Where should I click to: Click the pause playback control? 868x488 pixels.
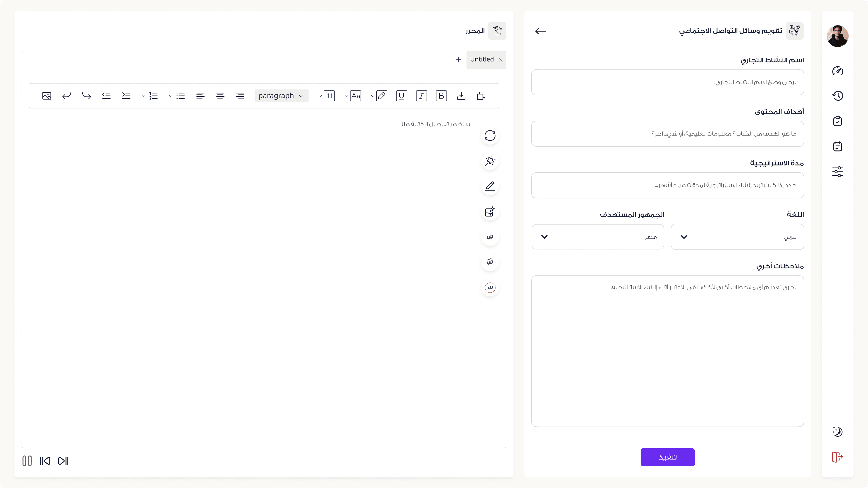pyautogui.click(x=27, y=461)
